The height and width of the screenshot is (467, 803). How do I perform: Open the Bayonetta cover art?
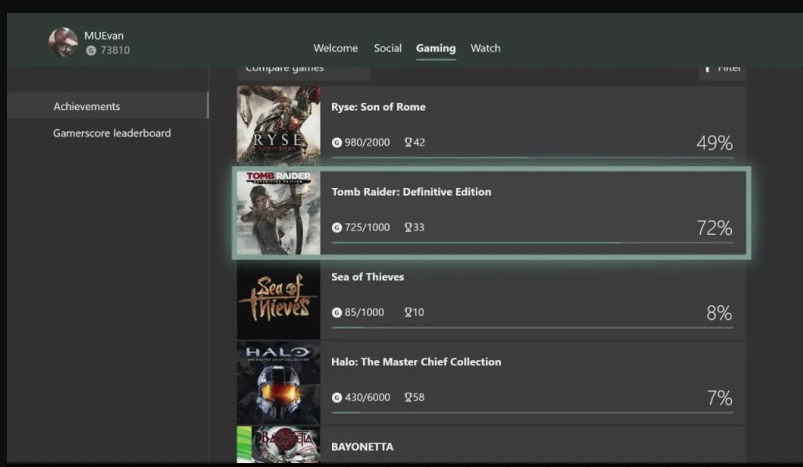pos(279,444)
